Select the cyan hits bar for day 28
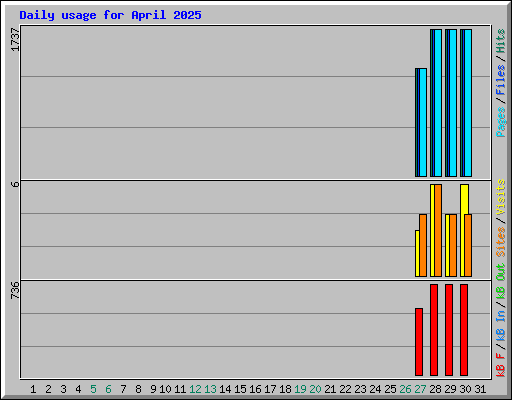The height and width of the screenshot is (400, 512). [438, 103]
